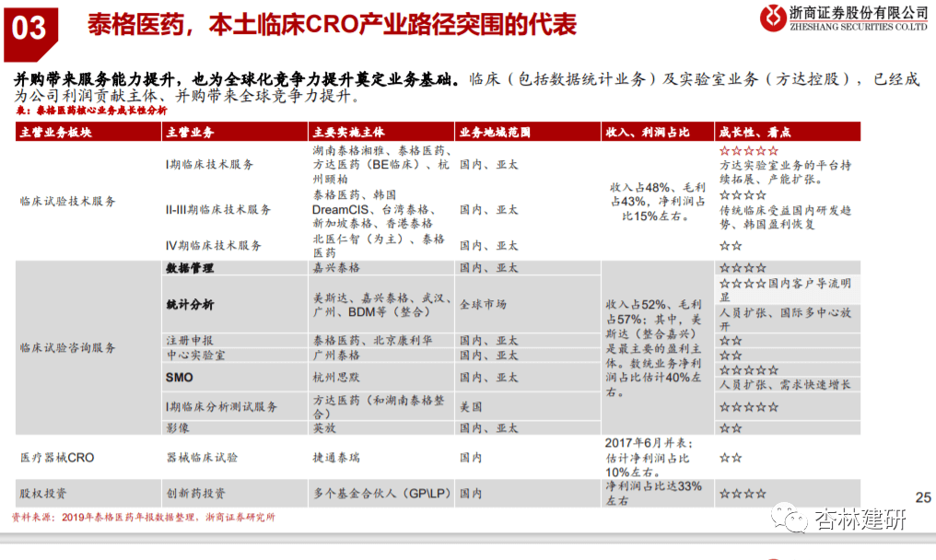
Task: Click the cell starting "收入占52%、毛利占57%"
Action: (x=654, y=348)
